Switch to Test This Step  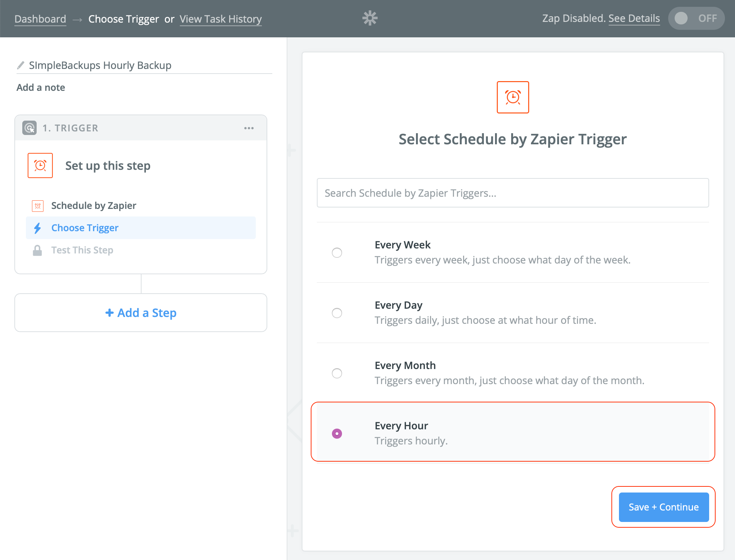click(x=82, y=250)
